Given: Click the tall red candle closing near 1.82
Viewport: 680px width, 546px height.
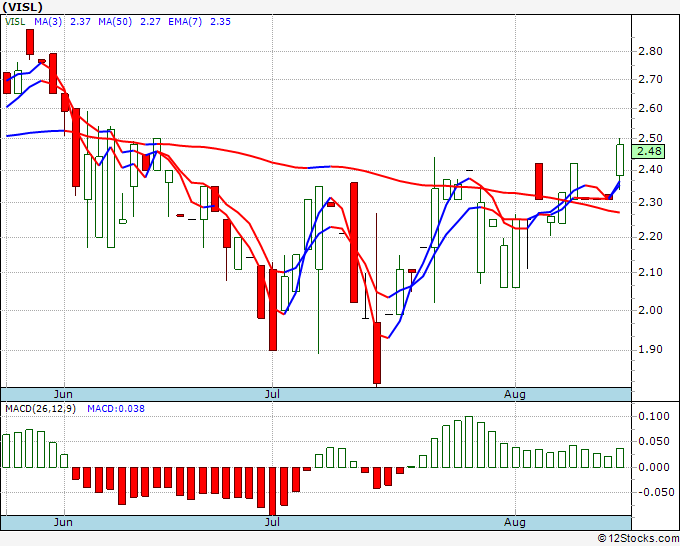Looking at the screenshot, I should pos(377,353).
